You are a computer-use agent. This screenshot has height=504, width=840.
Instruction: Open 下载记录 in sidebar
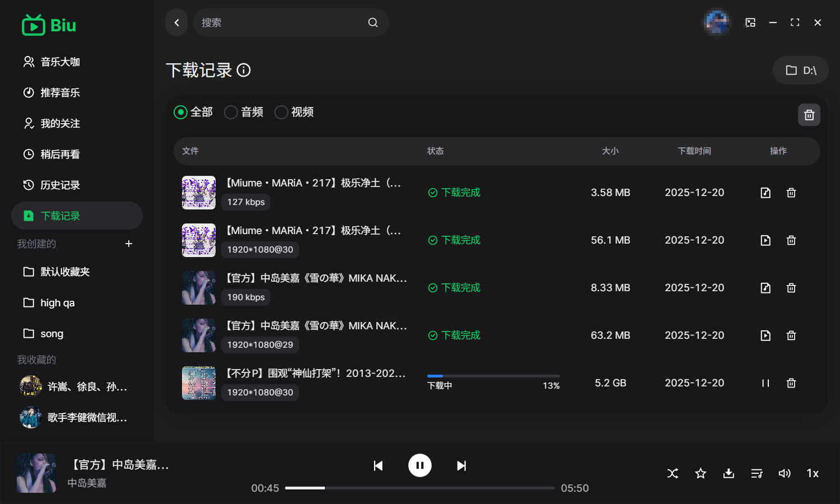pyautogui.click(x=77, y=216)
